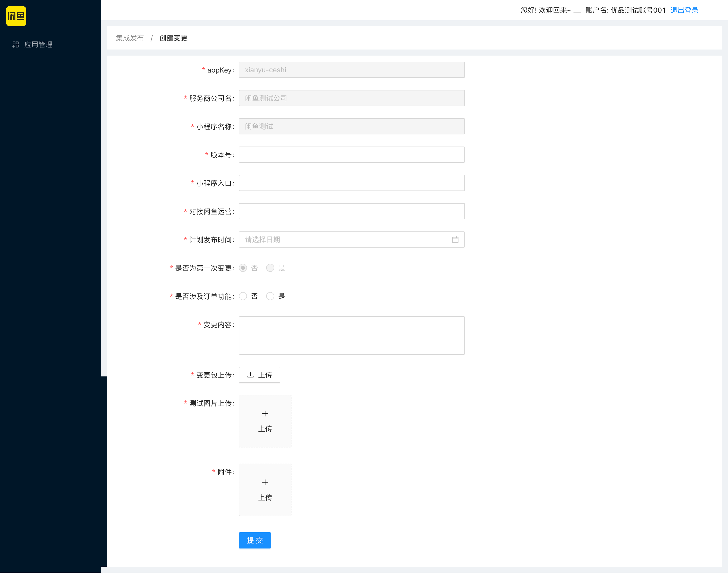Open the 计划发布时间 date picker
This screenshot has width=728, height=573.
click(x=346, y=240)
